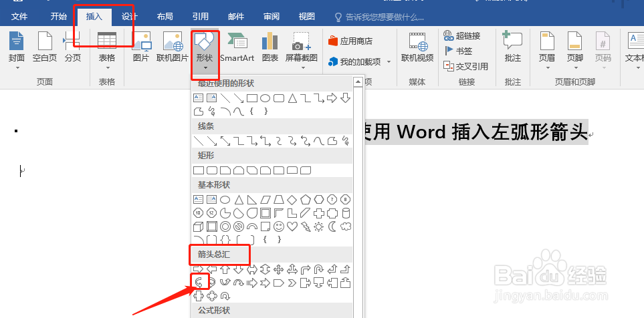The image size is (644, 318).
Task: Click the shapes gallery scroll-up arrow
Action: point(358,82)
